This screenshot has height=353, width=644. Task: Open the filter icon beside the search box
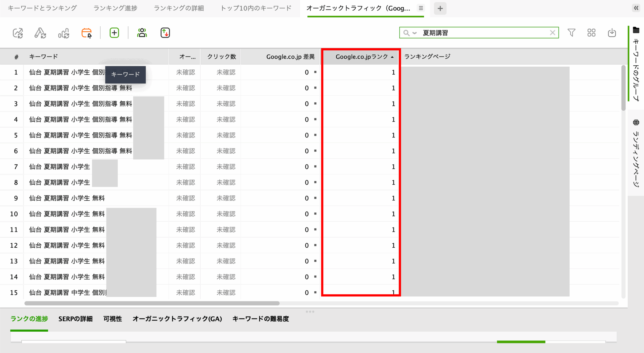(572, 33)
